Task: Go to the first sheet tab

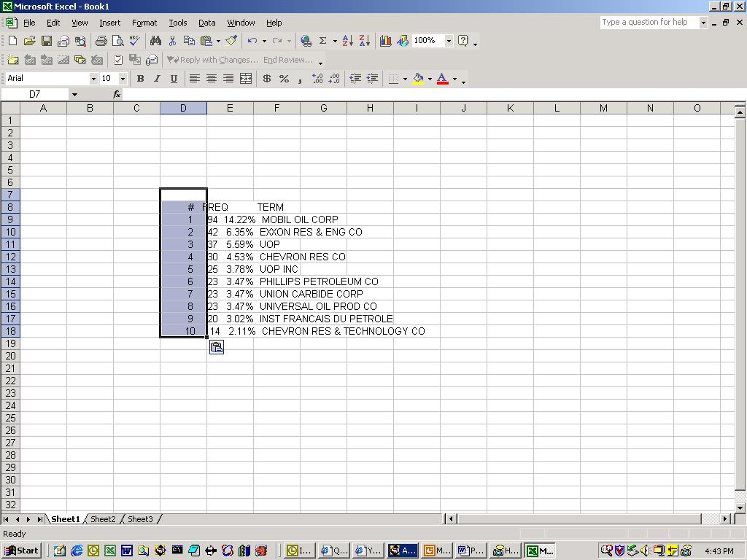Action: pyautogui.click(x=6, y=519)
